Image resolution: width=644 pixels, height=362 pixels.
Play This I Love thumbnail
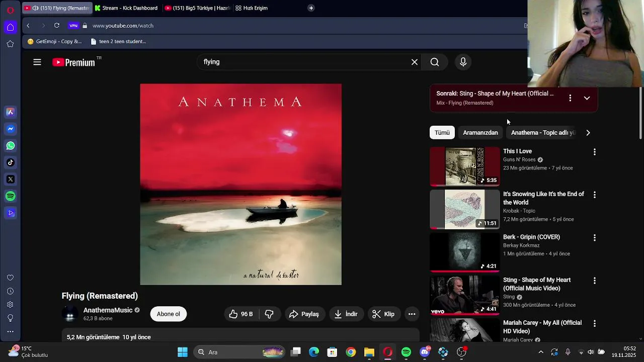(465, 166)
